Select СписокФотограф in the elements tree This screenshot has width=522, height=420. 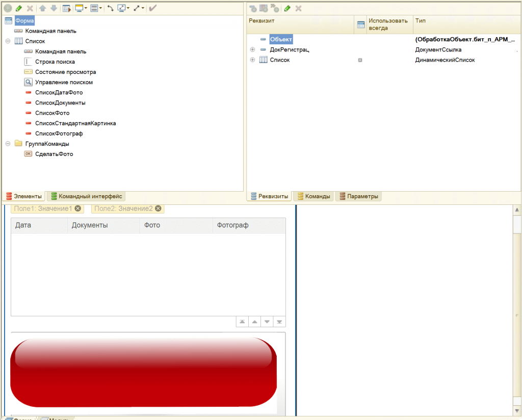(59, 134)
